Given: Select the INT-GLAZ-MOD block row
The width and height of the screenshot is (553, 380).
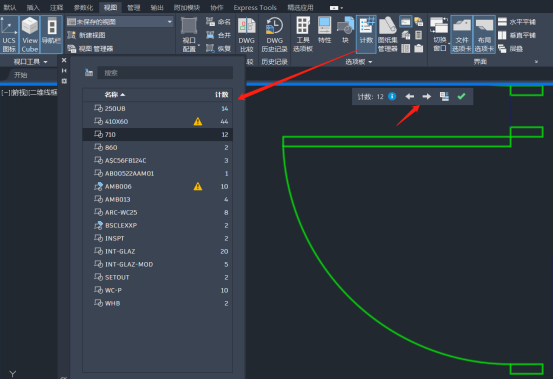Looking at the screenshot, I should coord(157,264).
